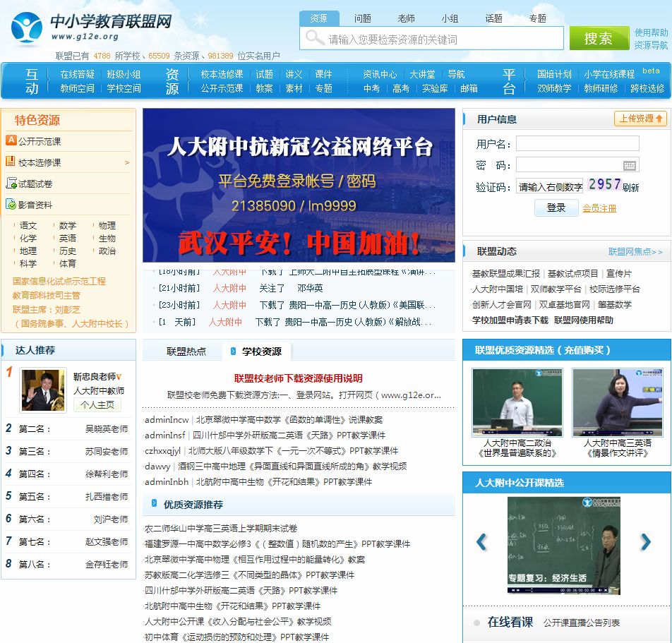Show next open class with right arrow
Screen dimensions: 672x643
click(x=645, y=542)
